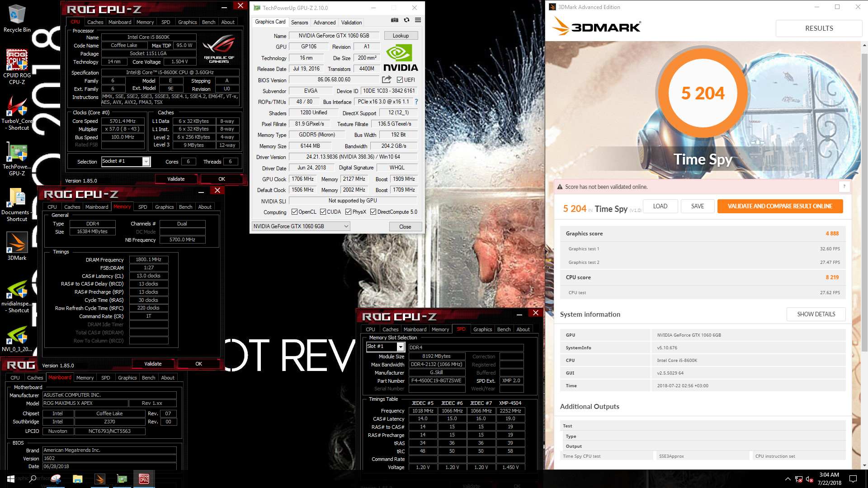Click GPU-Z refresh icon

coord(406,20)
